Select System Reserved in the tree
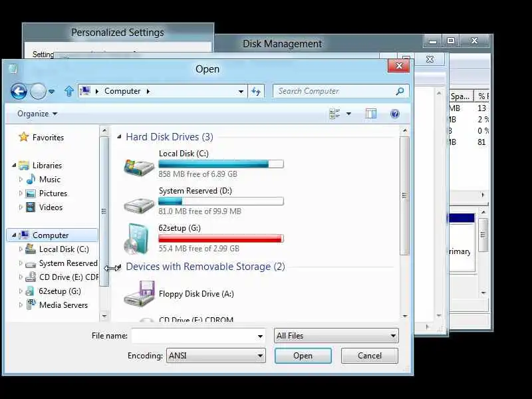 click(68, 263)
